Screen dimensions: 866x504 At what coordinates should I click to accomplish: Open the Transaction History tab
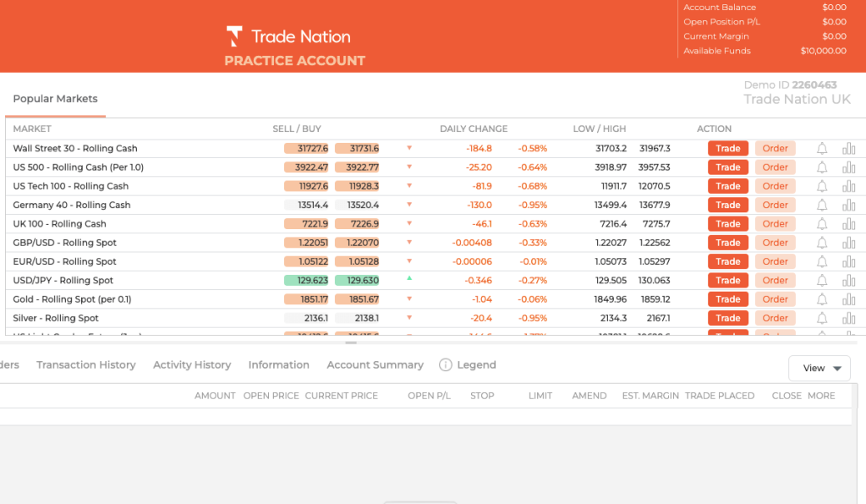(x=85, y=364)
